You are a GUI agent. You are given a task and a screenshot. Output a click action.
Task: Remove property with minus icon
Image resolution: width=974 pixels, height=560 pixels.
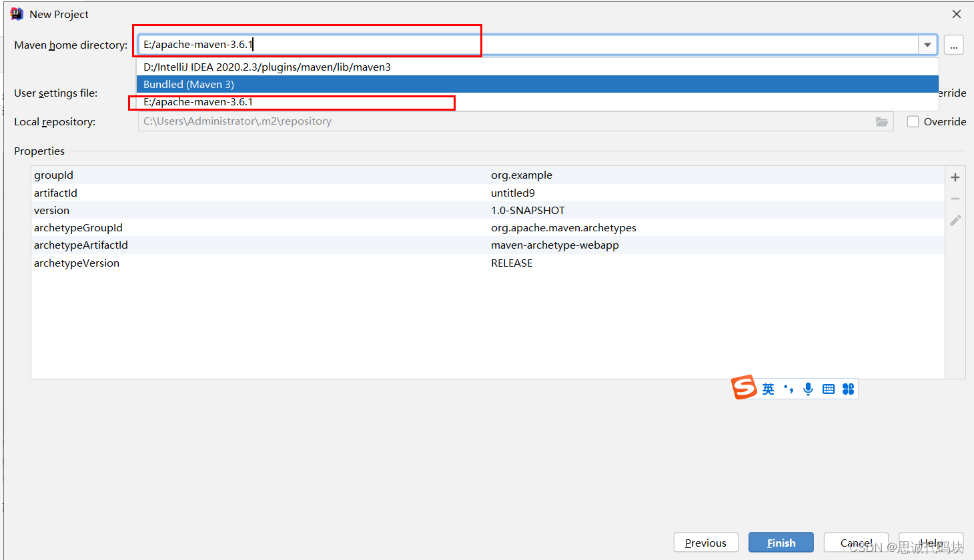[955, 199]
